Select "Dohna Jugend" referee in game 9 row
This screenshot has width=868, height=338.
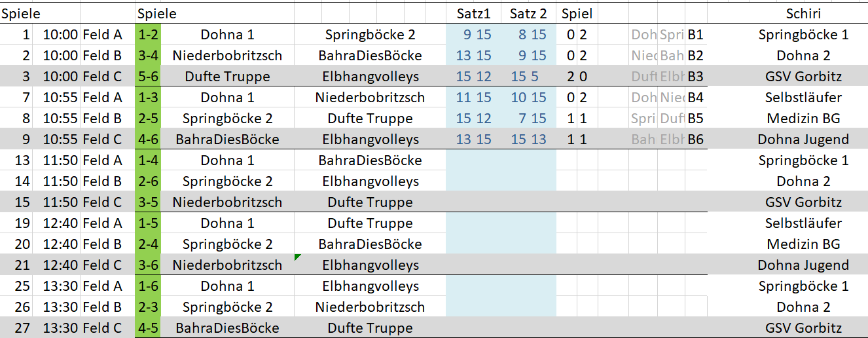tap(803, 140)
